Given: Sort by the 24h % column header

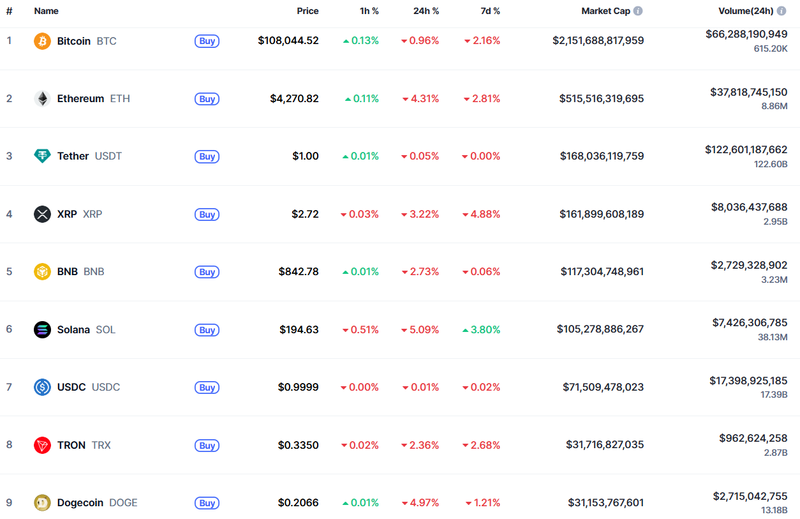Looking at the screenshot, I should (x=427, y=11).
